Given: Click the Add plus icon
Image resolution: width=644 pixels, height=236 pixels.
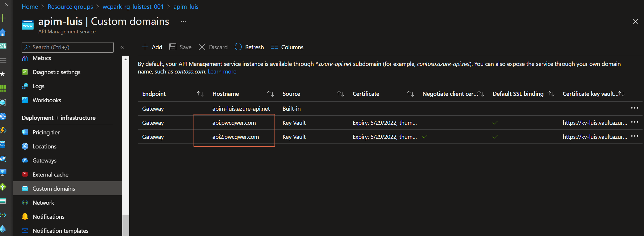Looking at the screenshot, I should coord(145,47).
